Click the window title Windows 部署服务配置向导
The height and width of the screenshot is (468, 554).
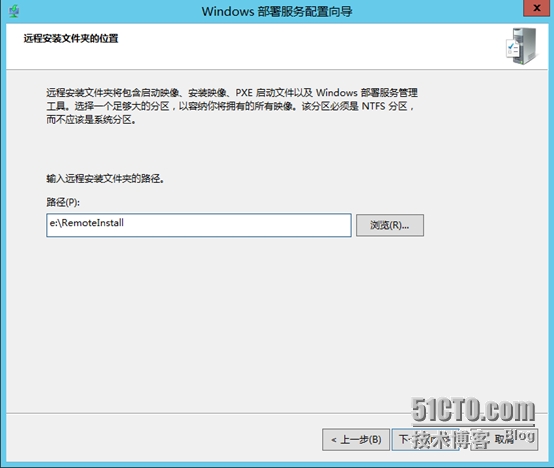[x=277, y=12]
